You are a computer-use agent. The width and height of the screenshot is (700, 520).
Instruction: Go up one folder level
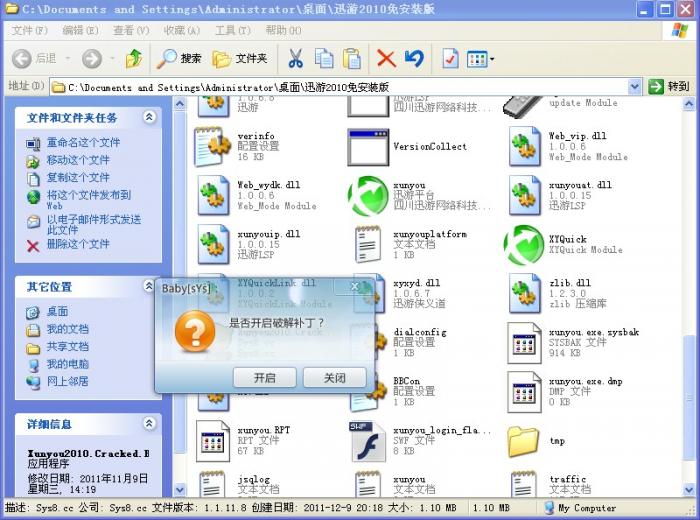pos(134,58)
